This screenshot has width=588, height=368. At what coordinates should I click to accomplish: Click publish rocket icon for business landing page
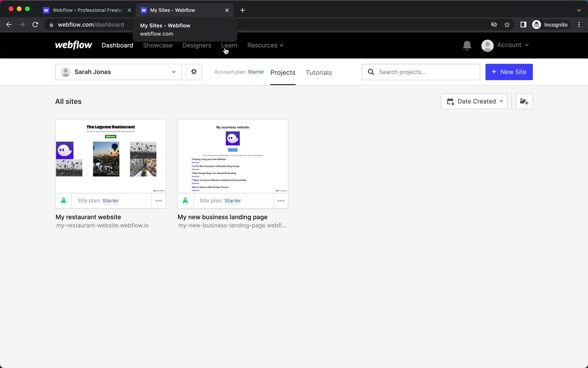185,201
